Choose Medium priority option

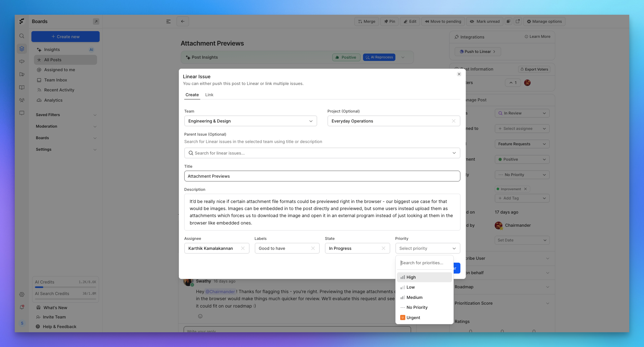pyautogui.click(x=424, y=297)
